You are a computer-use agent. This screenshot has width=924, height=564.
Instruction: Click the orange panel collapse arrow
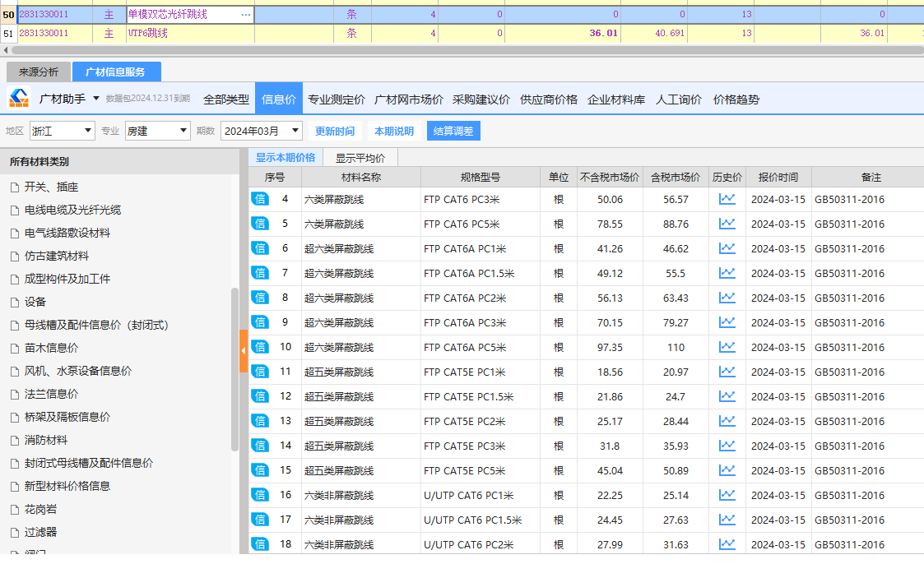click(x=244, y=351)
